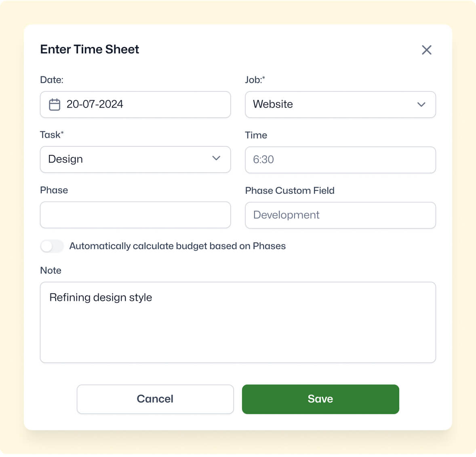Expand the Task dropdown chevron arrow
The width and height of the screenshot is (476, 457).
click(x=216, y=158)
